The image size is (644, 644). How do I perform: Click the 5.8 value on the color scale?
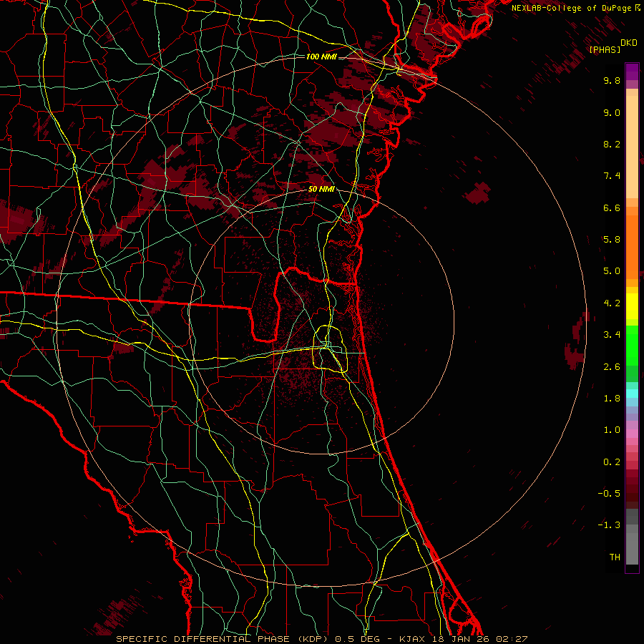(x=612, y=240)
